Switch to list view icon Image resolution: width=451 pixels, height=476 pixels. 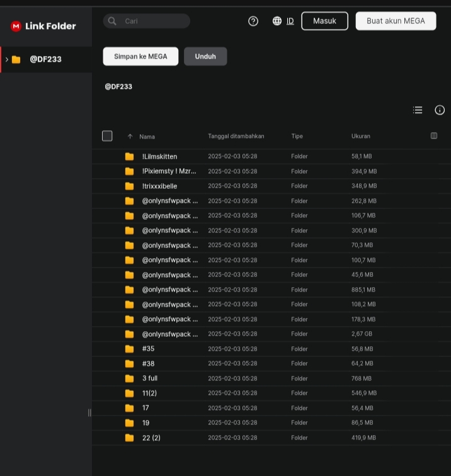[x=418, y=110]
